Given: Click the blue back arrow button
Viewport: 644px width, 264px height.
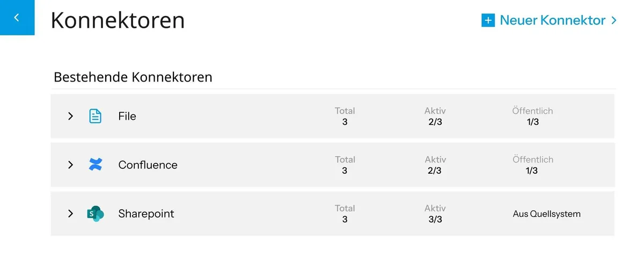Looking at the screenshot, I should 17,18.
